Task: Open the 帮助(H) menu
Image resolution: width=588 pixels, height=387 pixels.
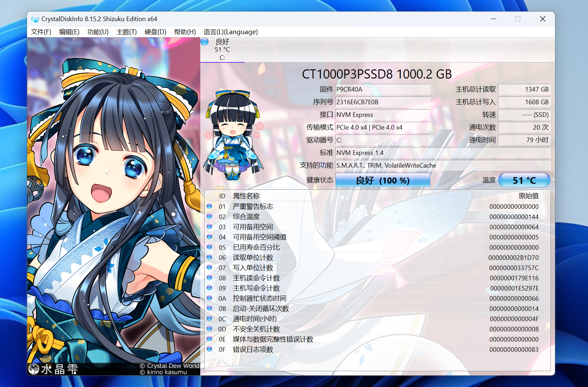Action: (x=185, y=32)
